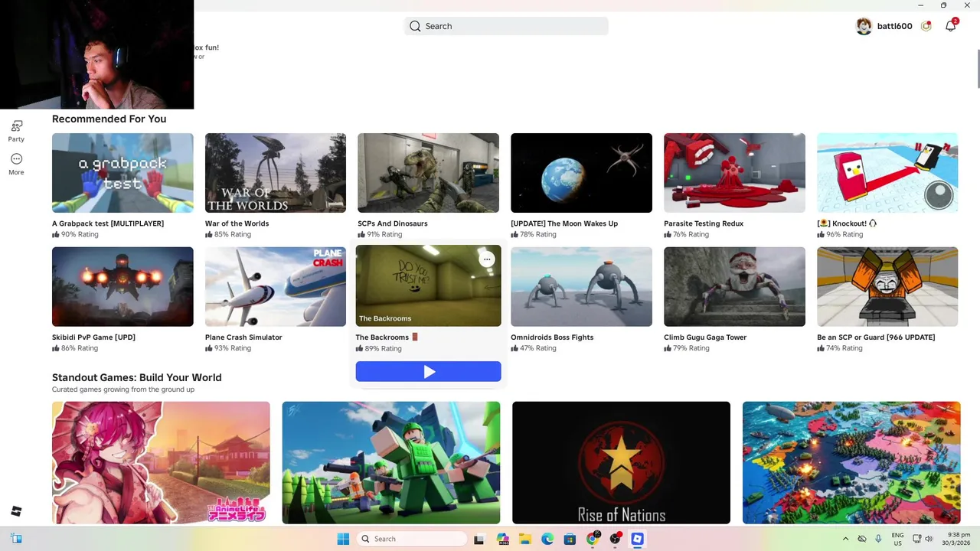The height and width of the screenshot is (551, 980).
Task: Click the page vertical scrollbar
Action: (x=977, y=69)
